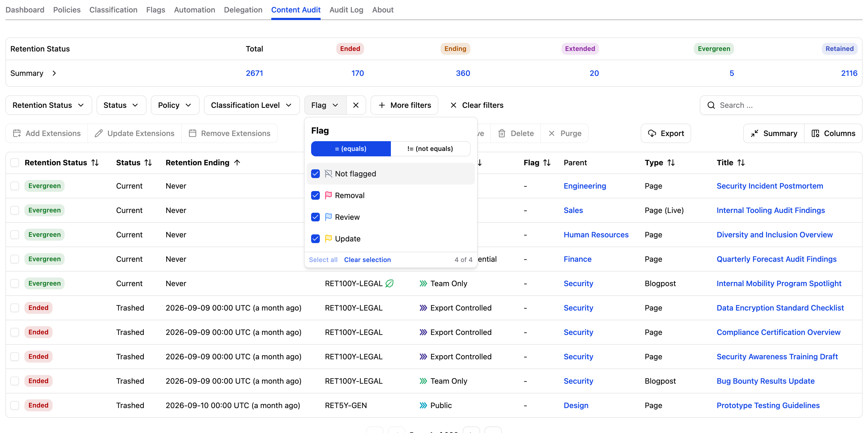Sort by Retention Status column arrows
868x433 pixels.
95,163
